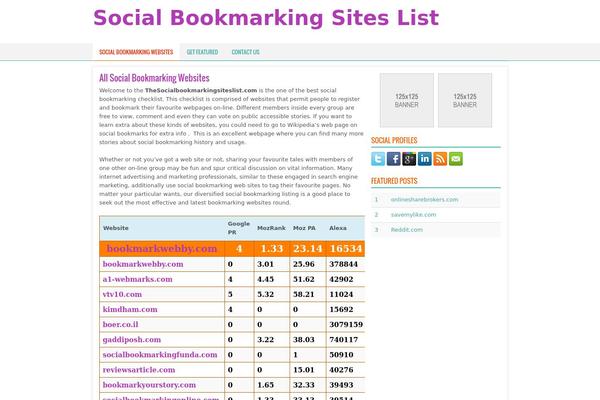
Task: Select Google PR value 5 in vtv10.com row
Action: (x=230, y=294)
